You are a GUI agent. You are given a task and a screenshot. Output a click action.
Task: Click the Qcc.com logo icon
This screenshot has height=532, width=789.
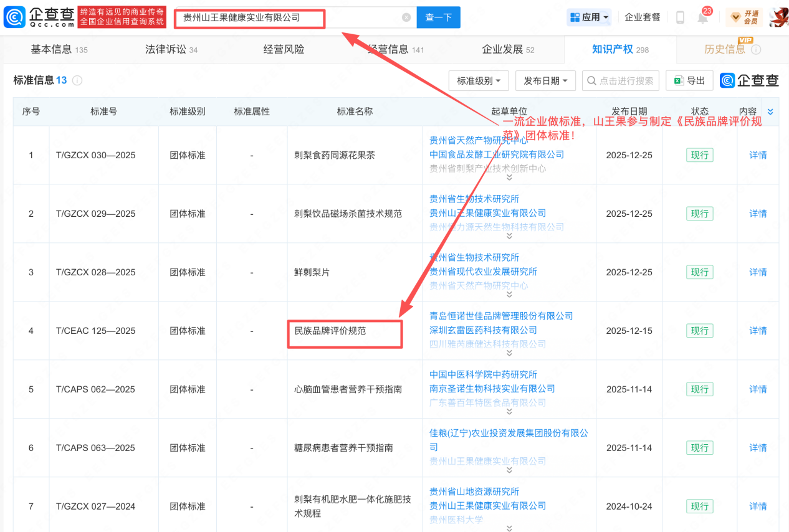14,17
